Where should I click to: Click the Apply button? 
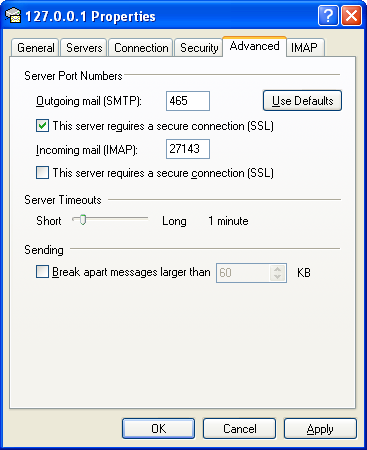320,429
